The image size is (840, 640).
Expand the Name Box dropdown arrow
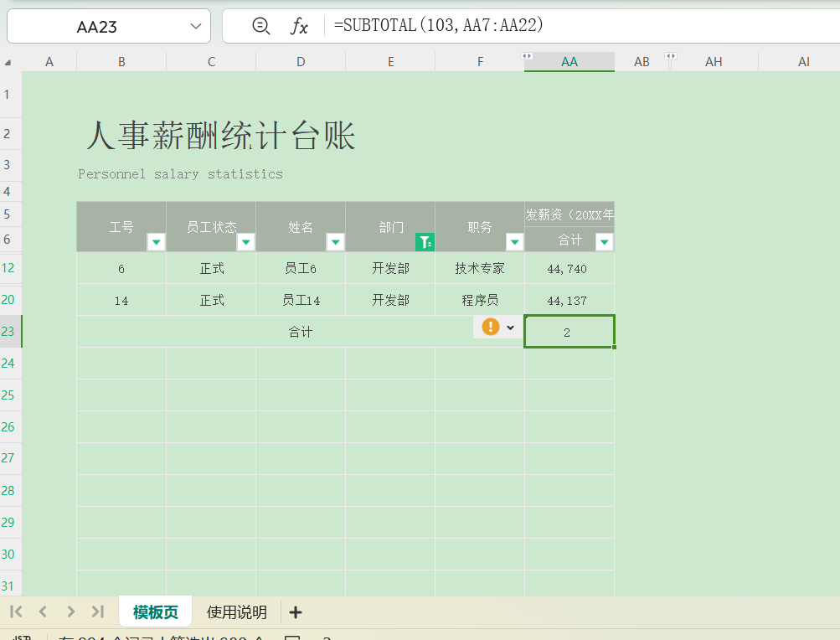coord(196,26)
